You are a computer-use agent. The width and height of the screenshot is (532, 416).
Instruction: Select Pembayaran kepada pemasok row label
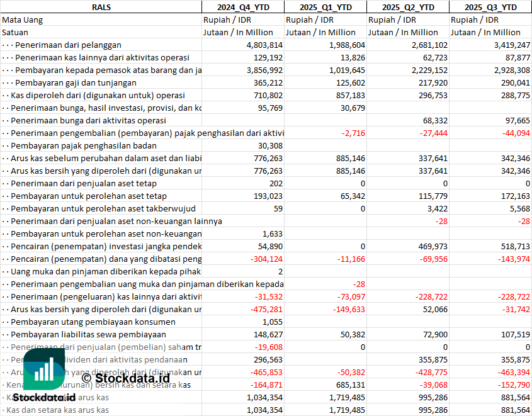[x=101, y=70]
